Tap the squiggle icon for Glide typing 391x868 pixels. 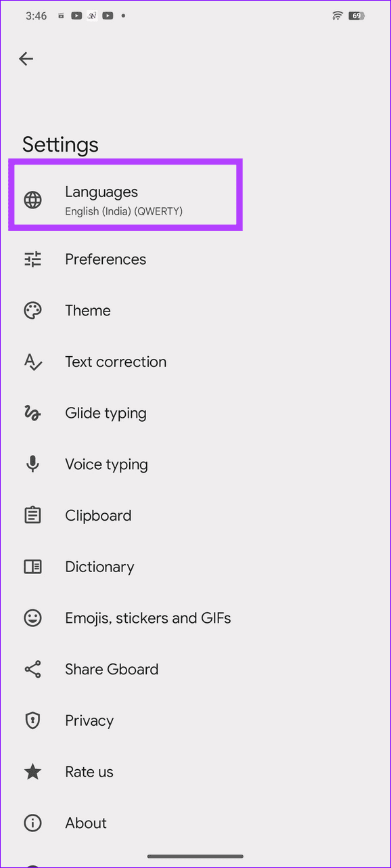tap(32, 413)
